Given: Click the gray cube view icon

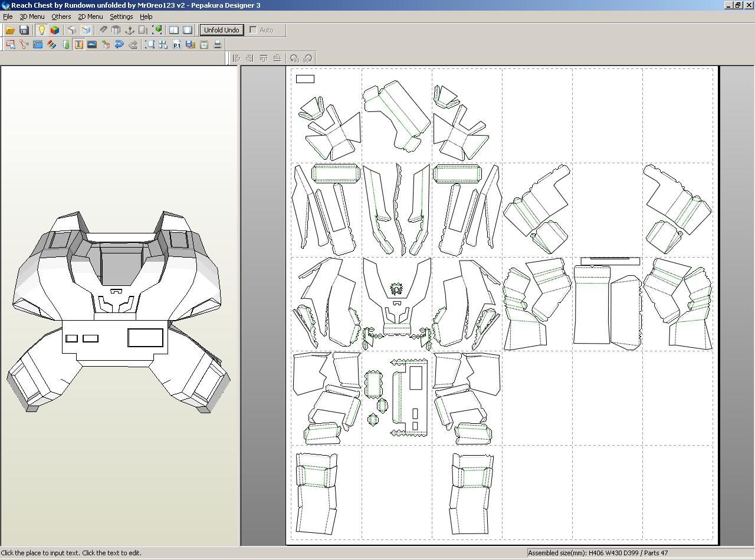Looking at the screenshot, I should (x=72, y=30).
